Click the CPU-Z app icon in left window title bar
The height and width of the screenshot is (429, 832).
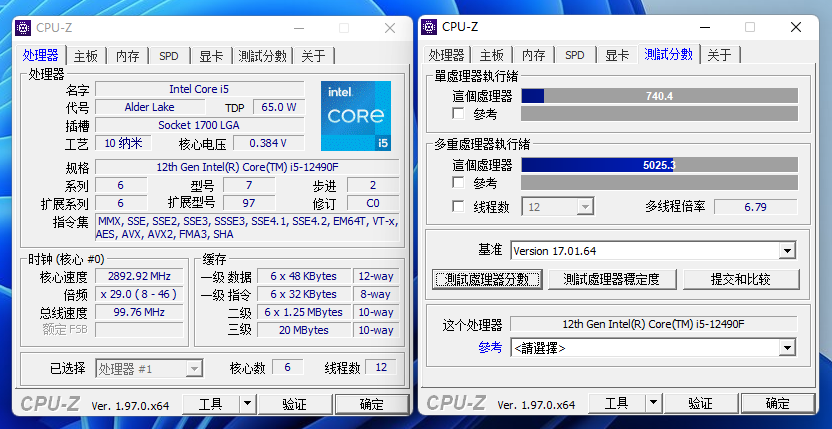23,28
